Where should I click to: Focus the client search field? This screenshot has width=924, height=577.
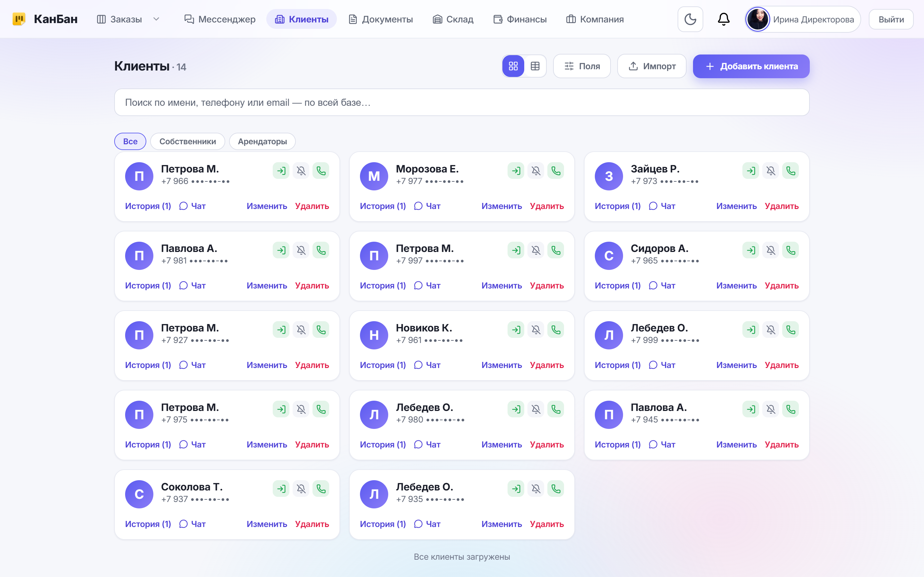462,102
